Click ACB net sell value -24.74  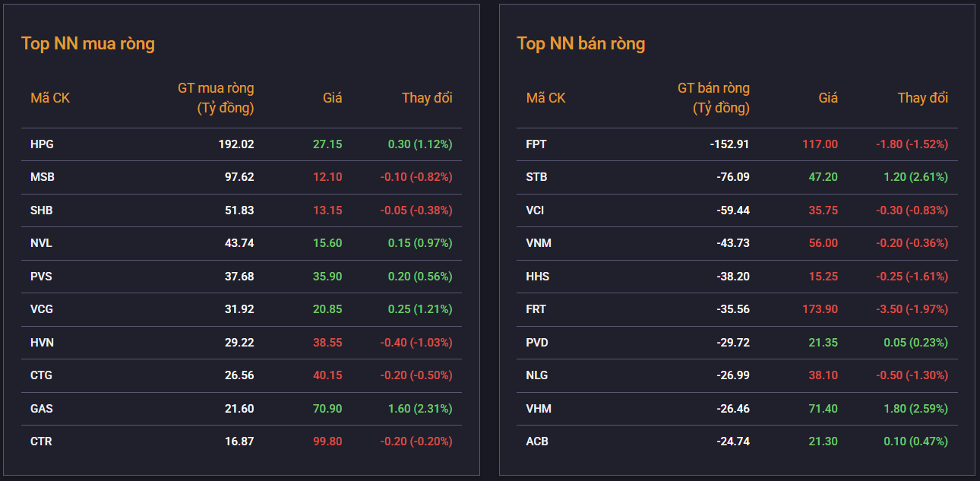(x=732, y=441)
